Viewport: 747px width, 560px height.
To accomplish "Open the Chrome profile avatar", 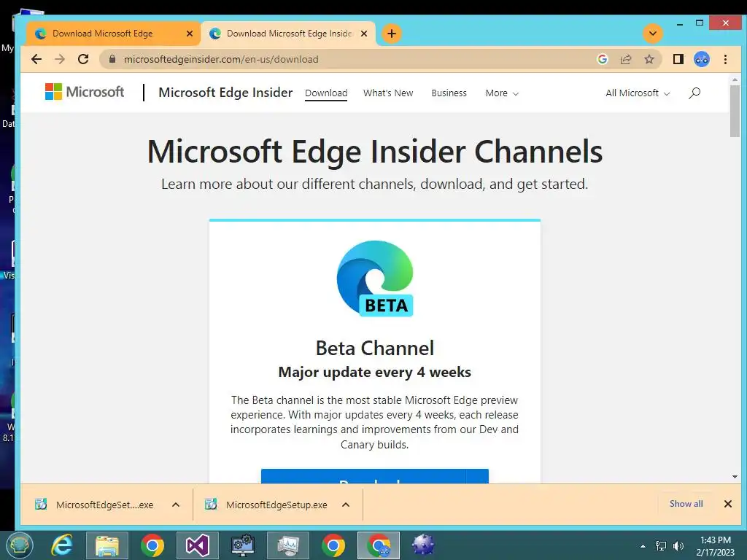I will click(702, 59).
